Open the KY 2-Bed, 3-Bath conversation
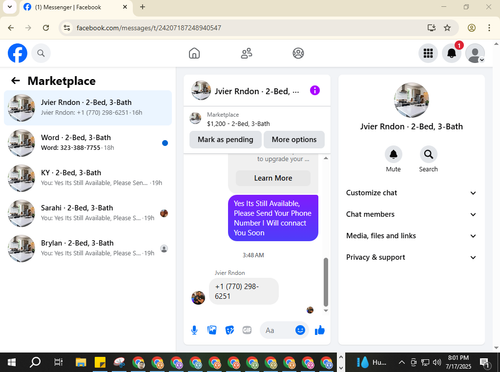500x372 pixels. [88, 178]
